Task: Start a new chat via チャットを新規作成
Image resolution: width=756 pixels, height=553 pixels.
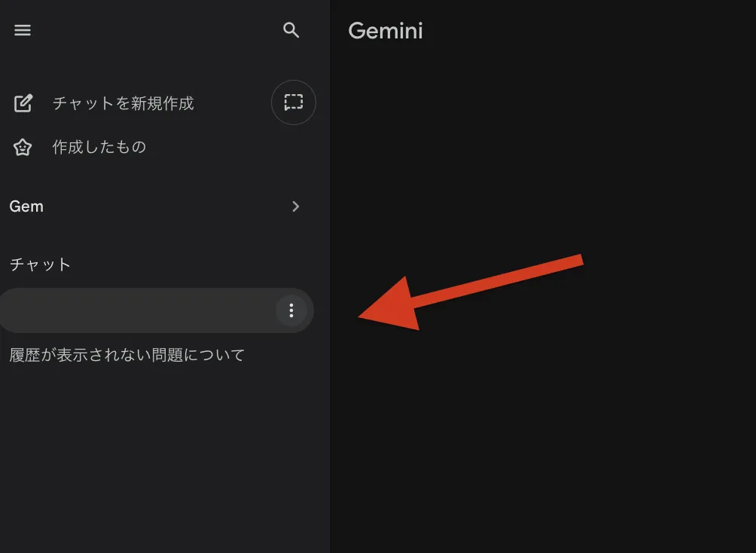Action: coord(122,103)
